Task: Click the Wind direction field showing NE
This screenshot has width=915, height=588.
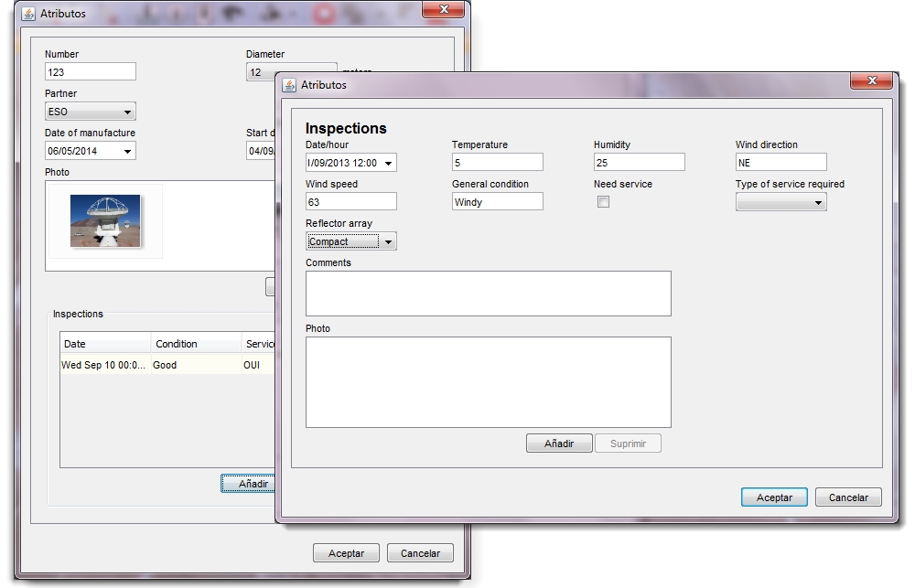Action: pos(780,162)
